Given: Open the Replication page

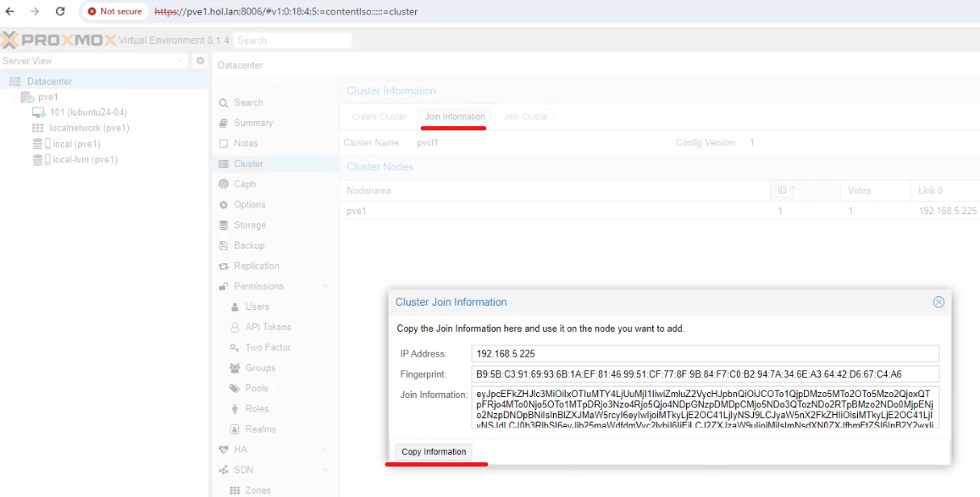Looking at the screenshot, I should tap(257, 265).
